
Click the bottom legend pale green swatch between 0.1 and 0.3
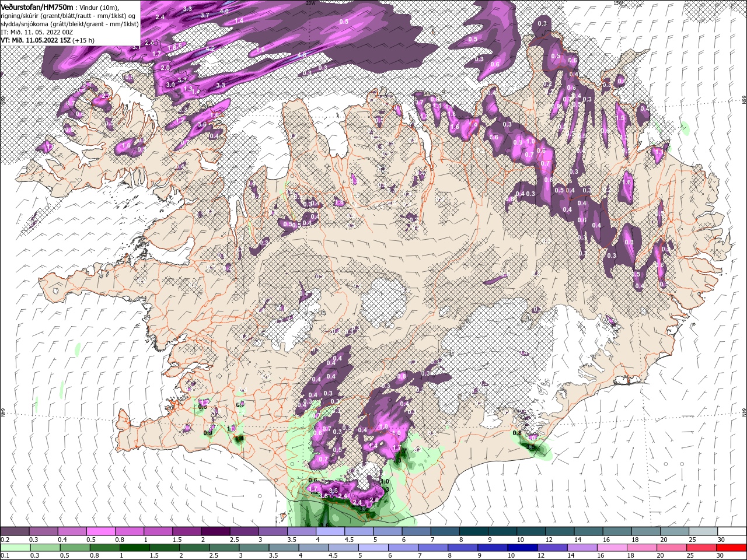click(15, 548)
